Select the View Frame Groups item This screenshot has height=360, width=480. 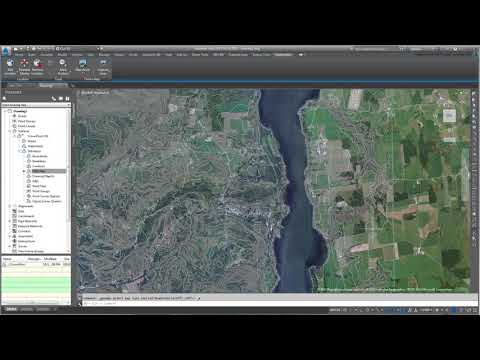click(x=31, y=251)
